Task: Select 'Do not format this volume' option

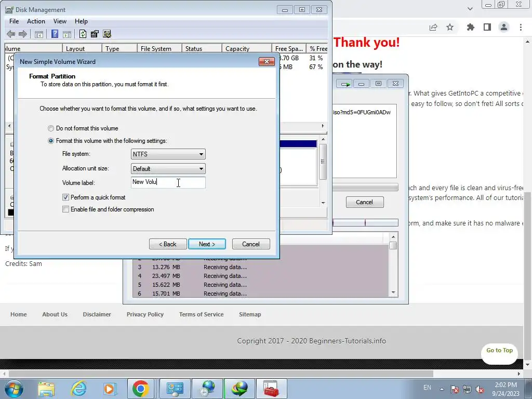Action: 83,128
